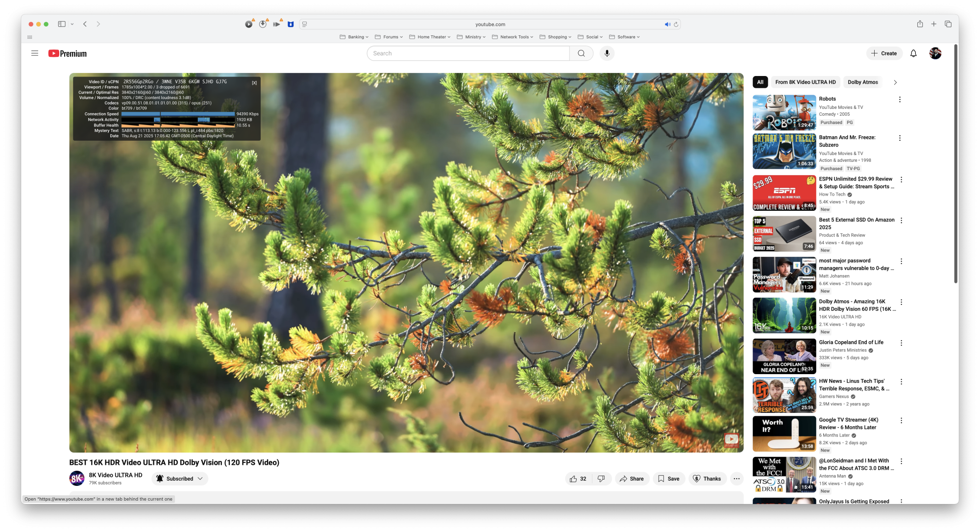Open the 8K Video ULTRA HD channel link
This screenshot has width=980, height=532.
click(116, 475)
